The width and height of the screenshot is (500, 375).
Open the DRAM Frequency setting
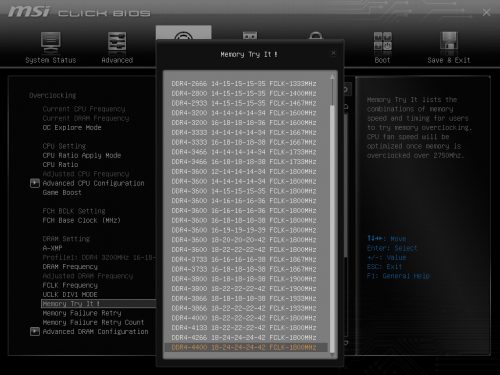coord(70,267)
